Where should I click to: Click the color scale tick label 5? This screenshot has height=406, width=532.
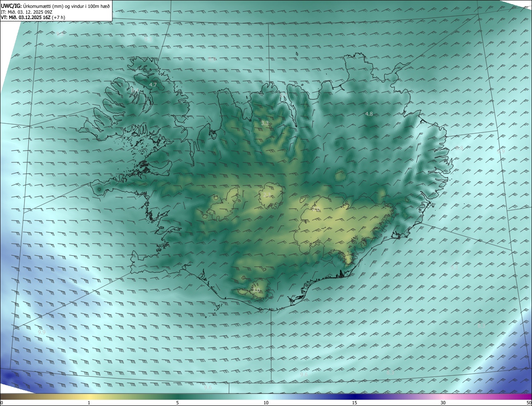pyautogui.click(x=177, y=403)
